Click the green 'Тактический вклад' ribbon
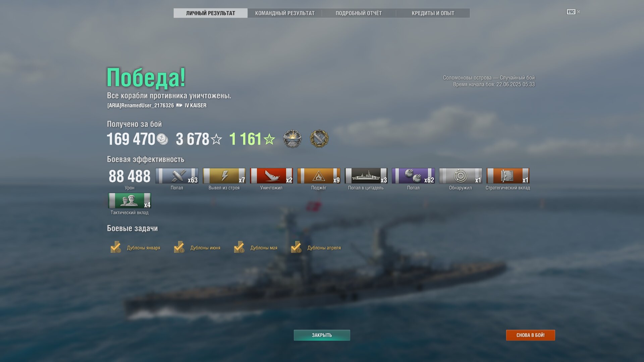Screen dimensions: 644x362 (x=129, y=201)
